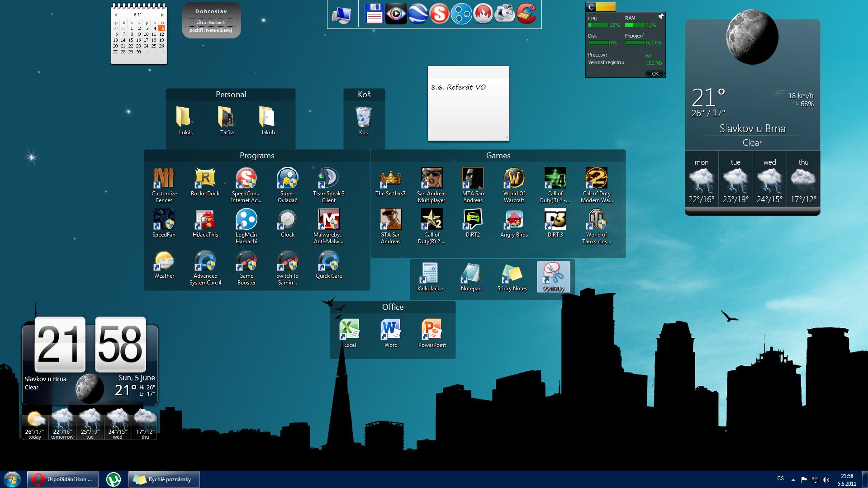Launch RocketDock from Programs fence
Image resolution: width=868 pixels, height=488 pixels.
[x=205, y=182]
